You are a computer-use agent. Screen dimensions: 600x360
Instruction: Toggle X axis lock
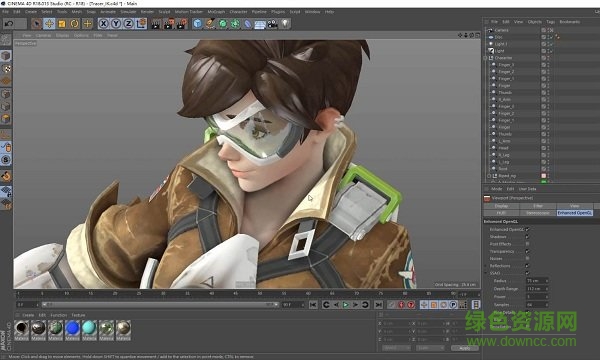pyautogui.click(x=103, y=24)
